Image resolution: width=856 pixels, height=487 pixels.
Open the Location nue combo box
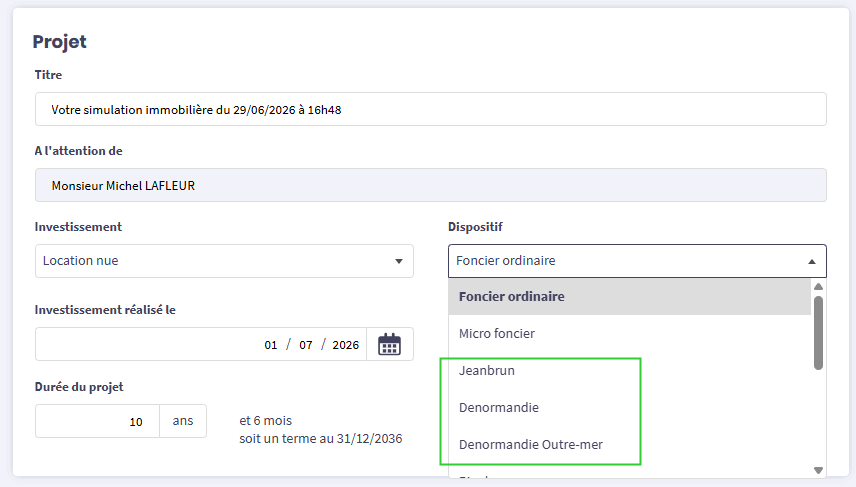point(224,261)
